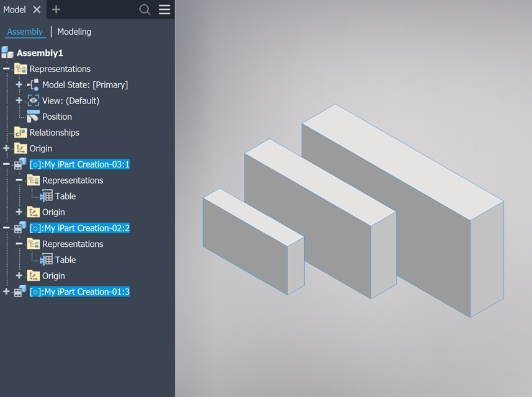Click the View: (Default) eye icon
The image size is (532, 397).
pyautogui.click(x=33, y=100)
